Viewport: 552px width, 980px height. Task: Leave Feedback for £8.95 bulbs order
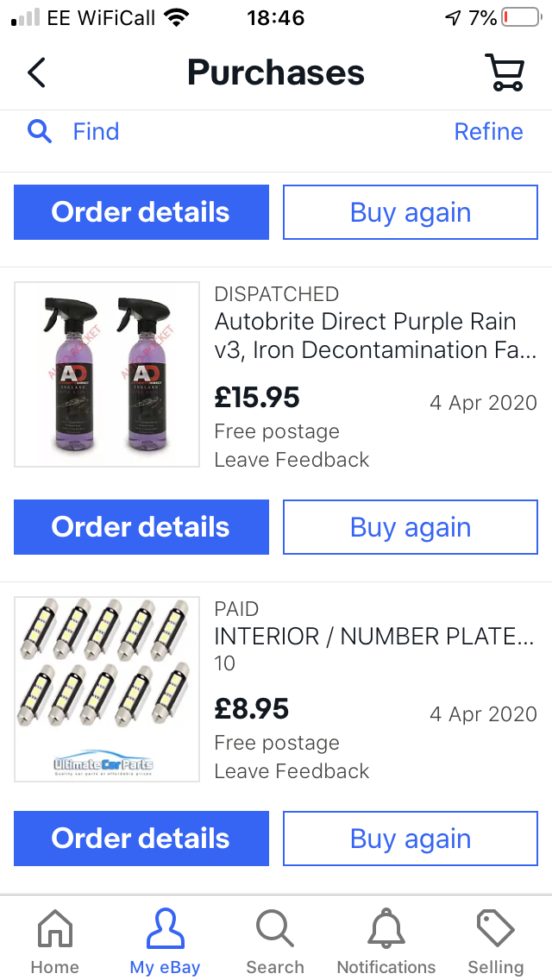pos(292,770)
